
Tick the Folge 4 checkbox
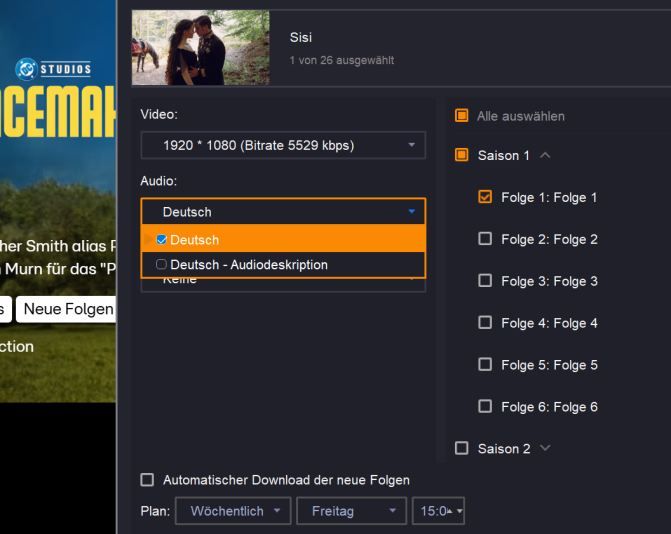click(485, 323)
